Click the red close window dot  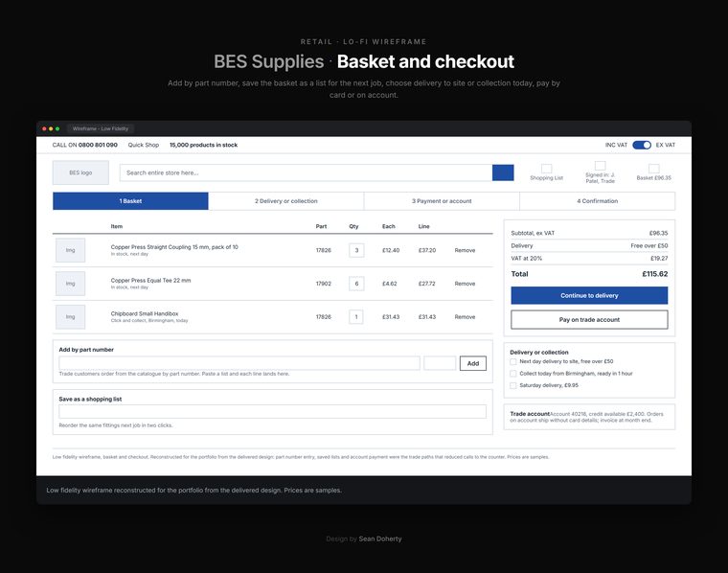[x=45, y=128]
